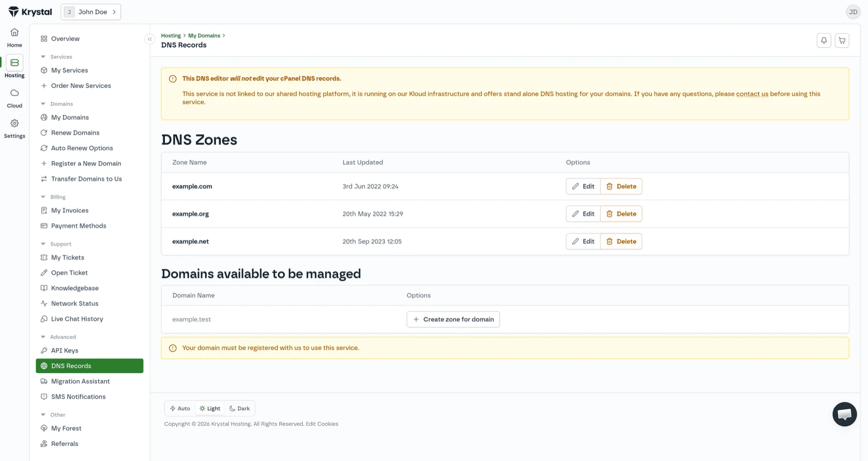The height and width of the screenshot is (461, 868).
Task: Open the John Doe account switcher
Action: 91,12
